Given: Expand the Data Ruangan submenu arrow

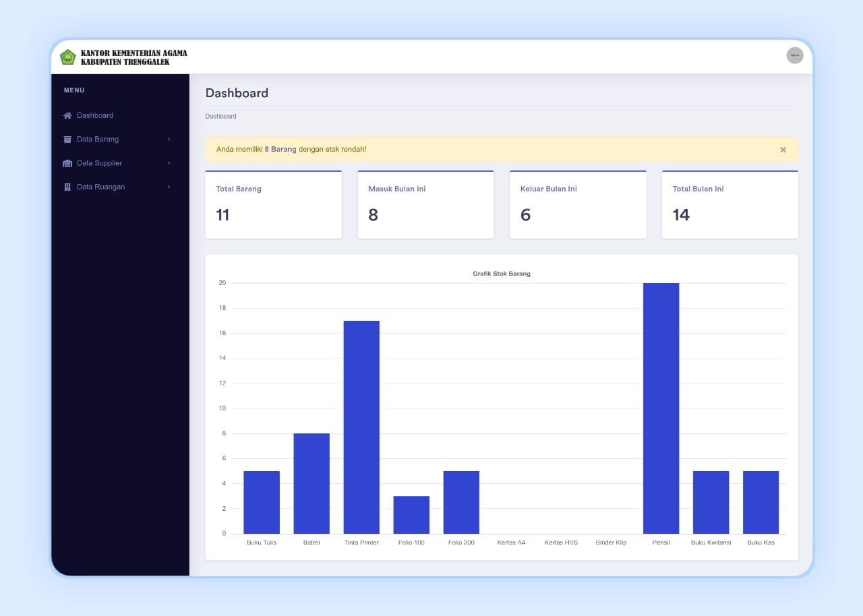Looking at the screenshot, I should [169, 187].
